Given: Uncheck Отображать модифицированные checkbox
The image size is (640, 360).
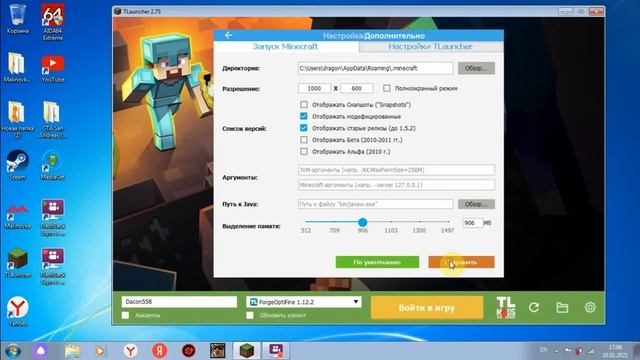Looking at the screenshot, I should [304, 116].
